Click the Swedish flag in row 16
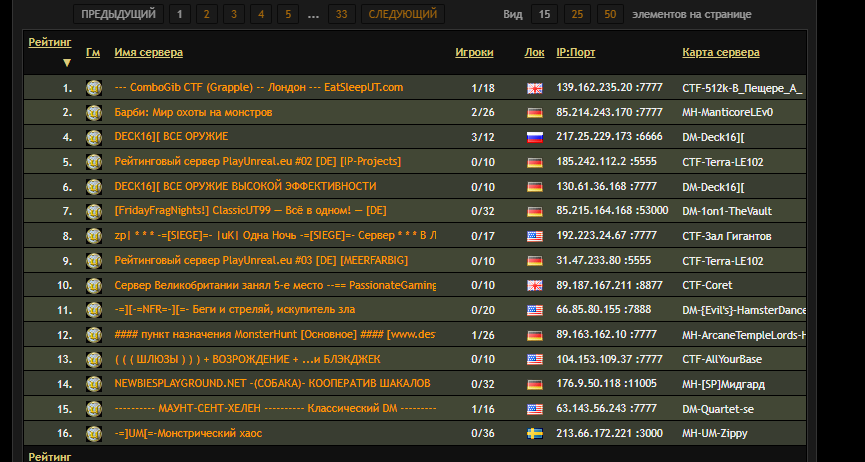This screenshot has height=462, width=865. coord(535,434)
